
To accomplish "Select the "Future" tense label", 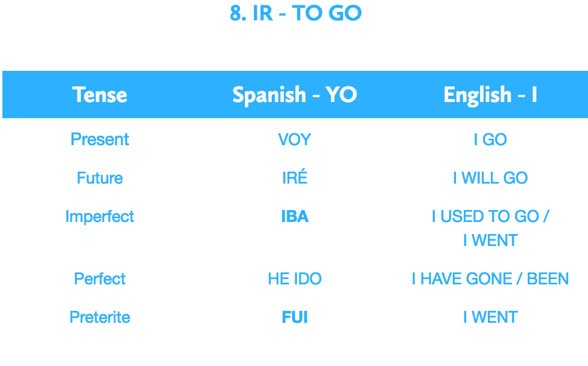I will 100,178.
